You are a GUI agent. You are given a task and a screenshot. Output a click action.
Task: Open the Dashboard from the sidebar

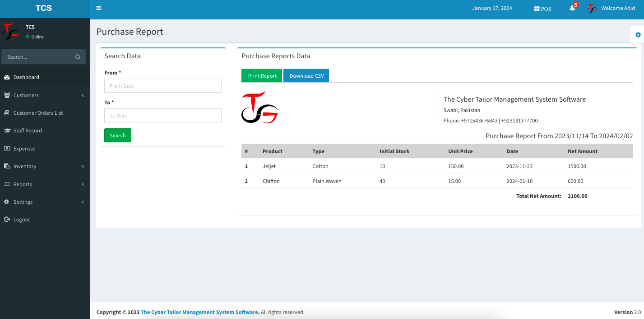tap(26, 77)
